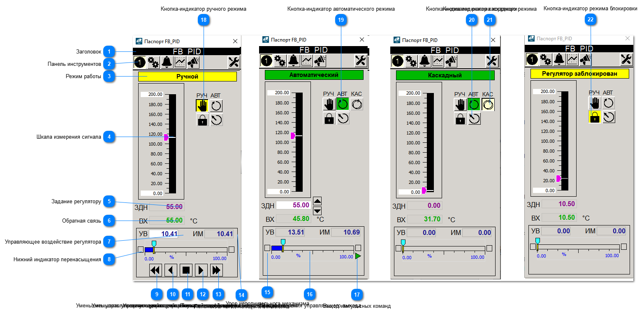
Task: Click the cyan output slider thumb in the Автоматический window
Action: click(x=283, y=242)
